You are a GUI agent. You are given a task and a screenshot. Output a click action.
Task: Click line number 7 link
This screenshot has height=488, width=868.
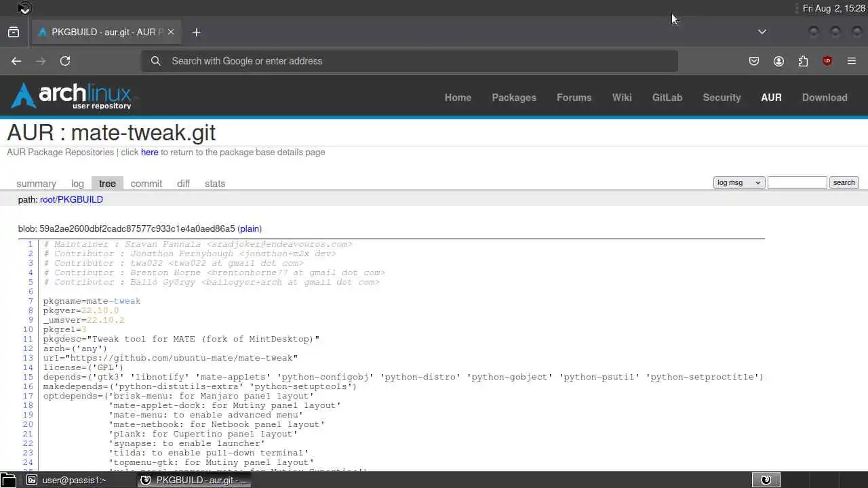point(31,301)
